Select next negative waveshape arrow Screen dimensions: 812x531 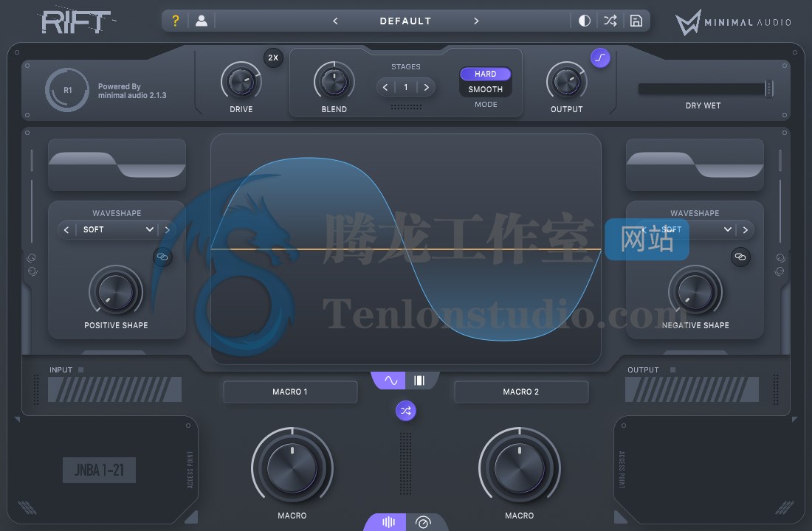tap(746, 230)
